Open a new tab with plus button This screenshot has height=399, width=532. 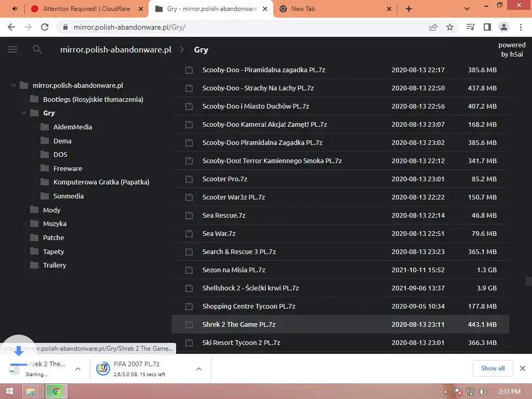coord(409,9)
